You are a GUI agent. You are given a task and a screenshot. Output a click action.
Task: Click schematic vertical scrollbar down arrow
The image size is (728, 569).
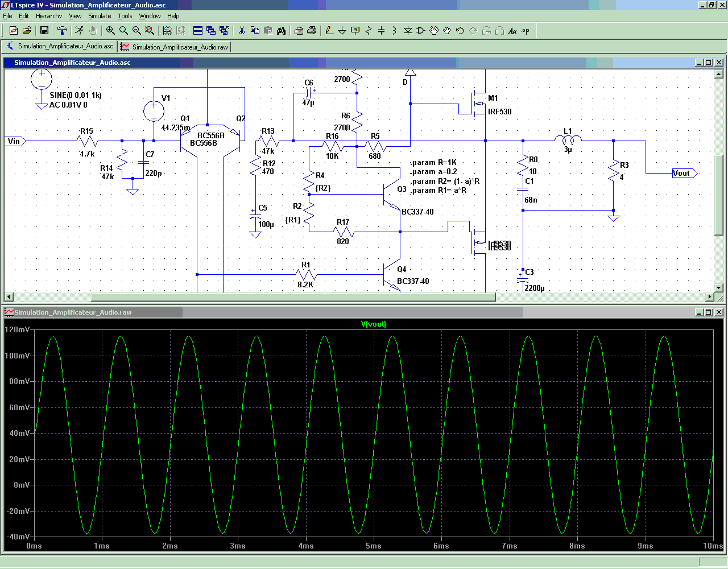[x=719, y=288]
